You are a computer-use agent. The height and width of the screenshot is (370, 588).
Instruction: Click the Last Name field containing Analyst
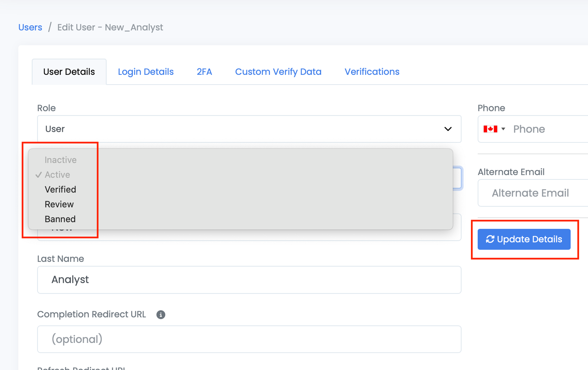pos(249,280)
